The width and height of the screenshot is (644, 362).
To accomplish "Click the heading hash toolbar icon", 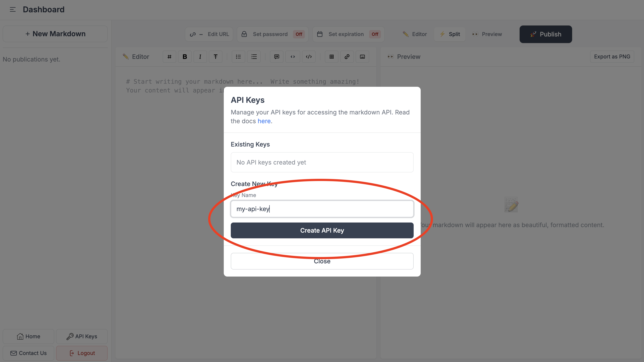I will (169, 57).
